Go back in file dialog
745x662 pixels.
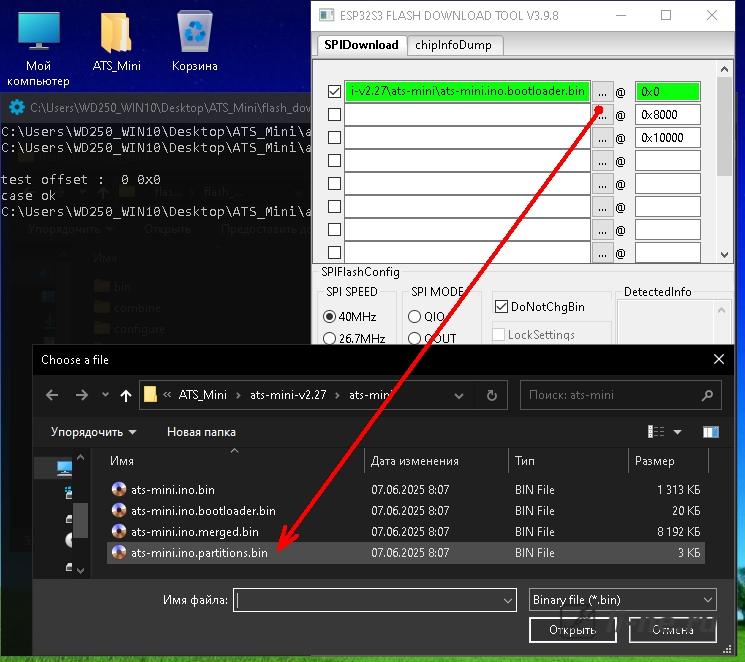tap(52, 395)
